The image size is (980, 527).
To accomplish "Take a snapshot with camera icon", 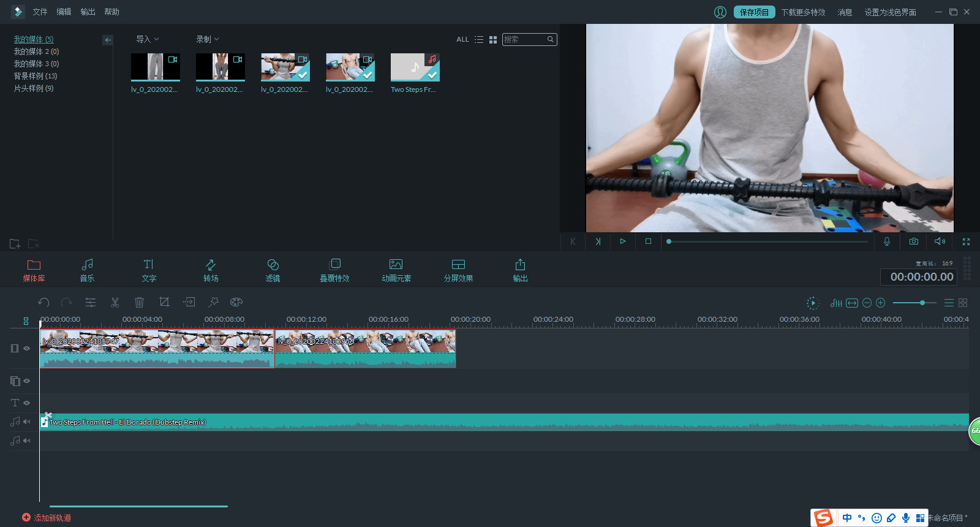I will (914, 241).
